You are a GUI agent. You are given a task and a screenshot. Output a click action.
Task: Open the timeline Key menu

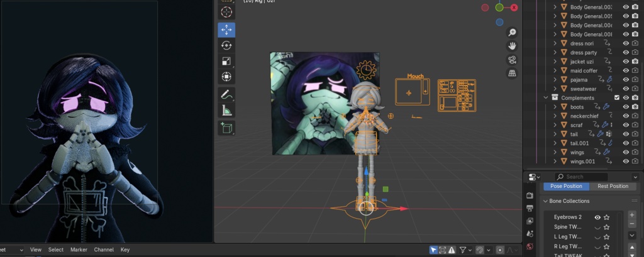[x=125, y=249]
